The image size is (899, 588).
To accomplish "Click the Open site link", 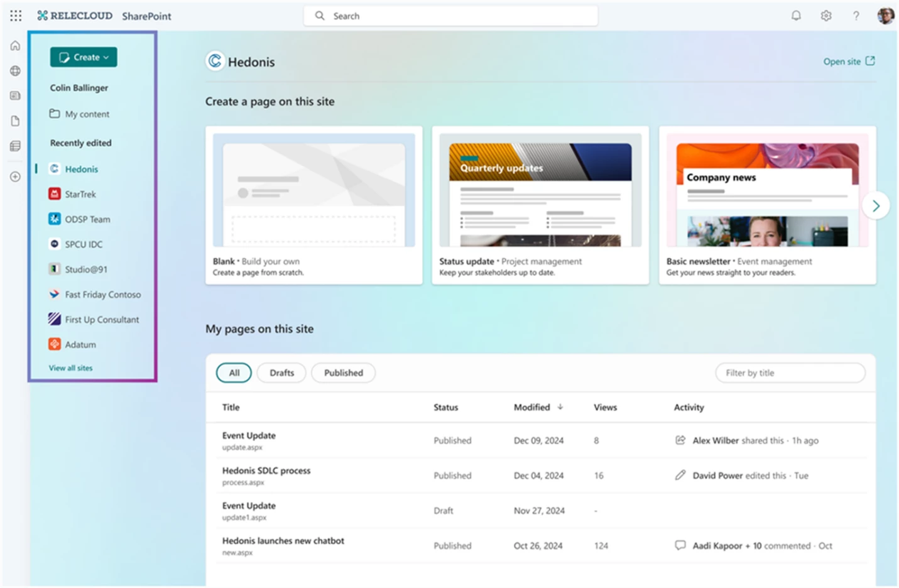I will click(x=849, y=62).
